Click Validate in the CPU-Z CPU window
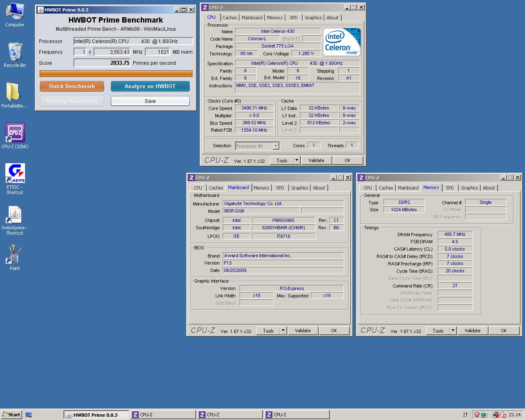Screen dimensions: 525x420 pyautogui.click(x=316, y=160)
